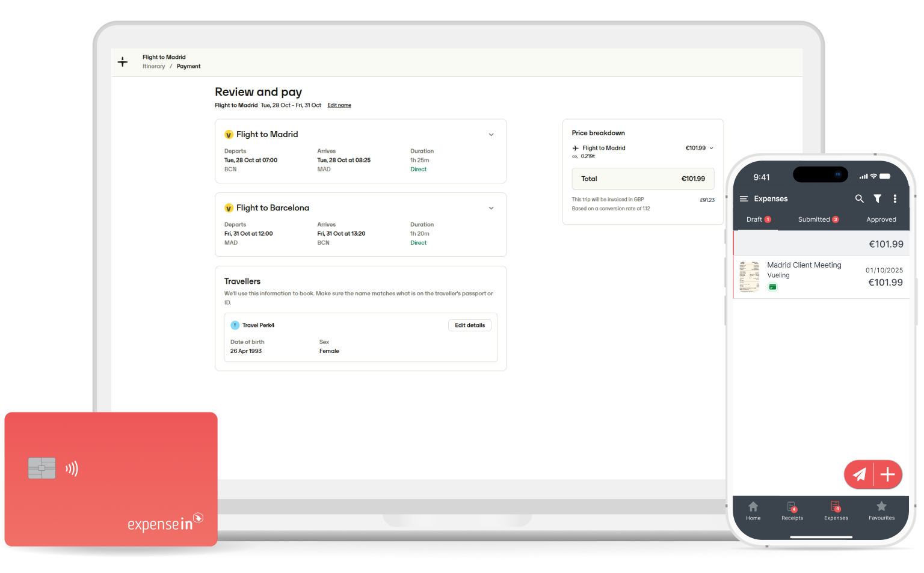Click the GBP amount '£91.23'

(x=707, y=200)
